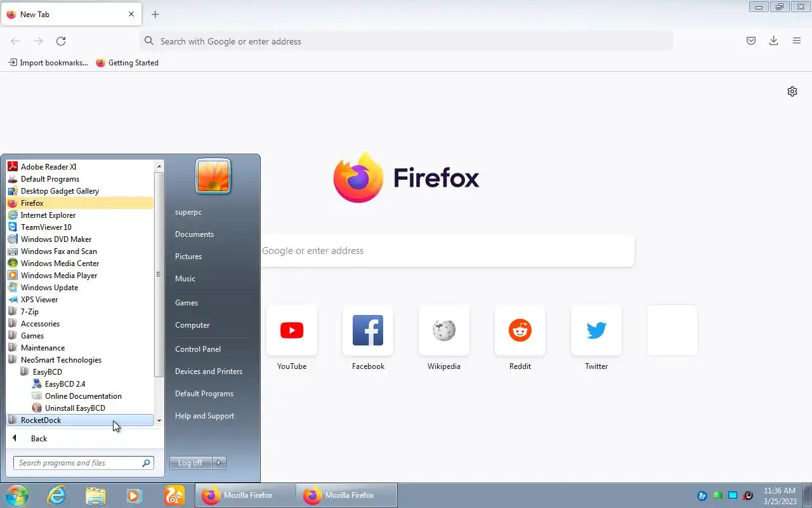The width and height of the screenshot is (812, 508).
Task: Collapse the NeoSmart Technologies folder
Action: 80,360
